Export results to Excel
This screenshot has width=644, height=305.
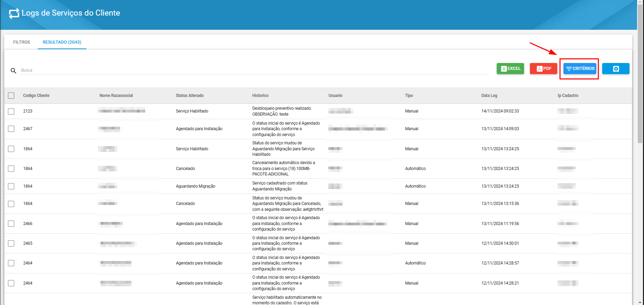click(510, 69)
